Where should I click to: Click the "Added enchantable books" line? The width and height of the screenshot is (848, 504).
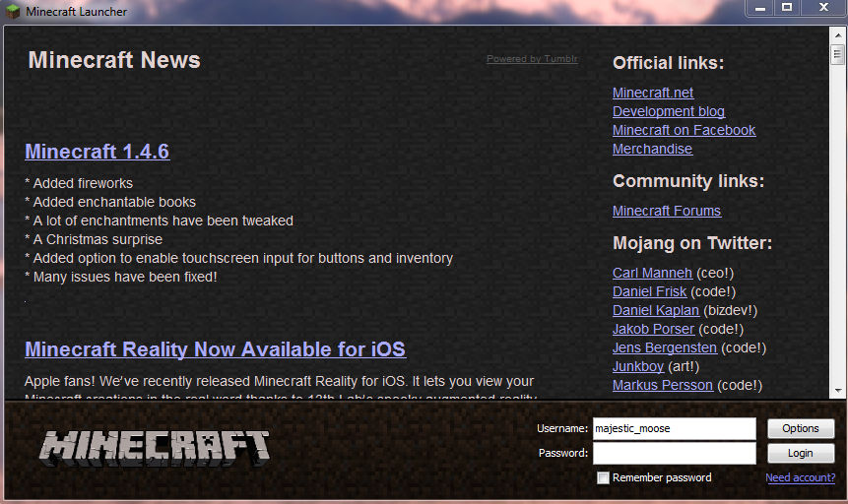[110, 202]
